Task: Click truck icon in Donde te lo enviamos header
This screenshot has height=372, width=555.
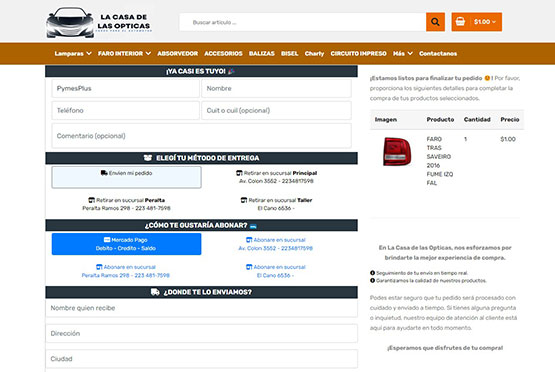Action: pyautogui.click(x=155, y=292)
